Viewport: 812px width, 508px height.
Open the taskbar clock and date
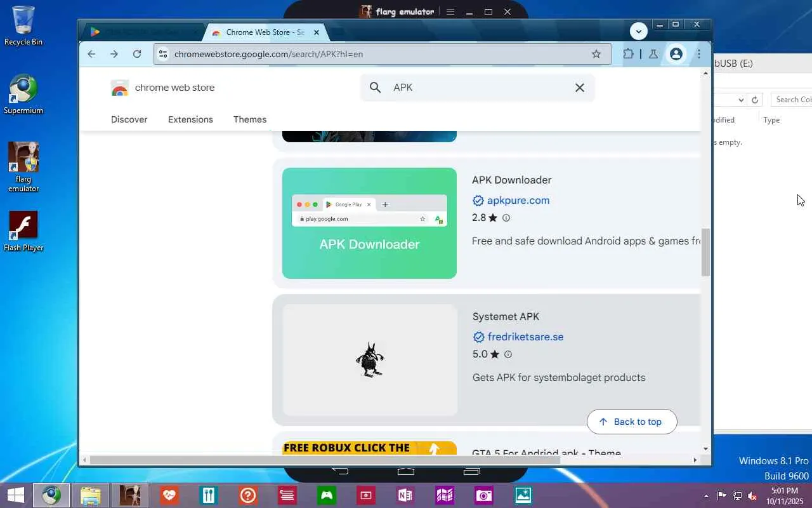[785, 496]
